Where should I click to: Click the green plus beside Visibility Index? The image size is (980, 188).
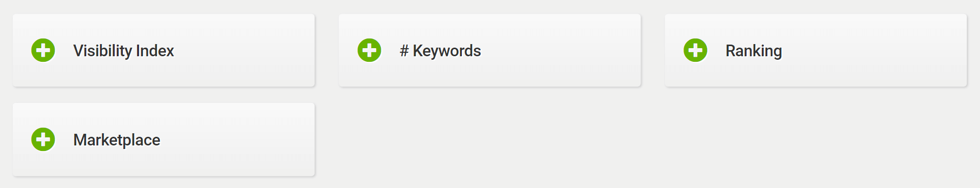[x=43, y=50]
